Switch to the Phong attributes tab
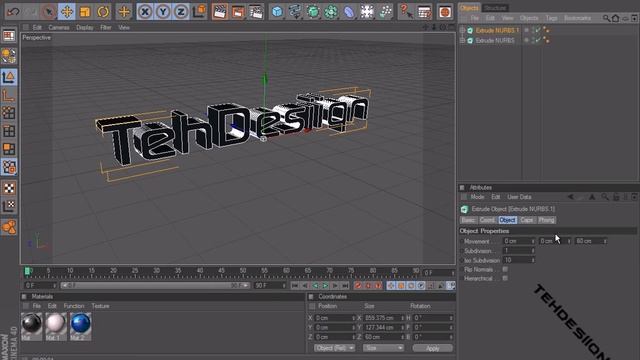Viewport: 640px width, 360px height. 546,220
